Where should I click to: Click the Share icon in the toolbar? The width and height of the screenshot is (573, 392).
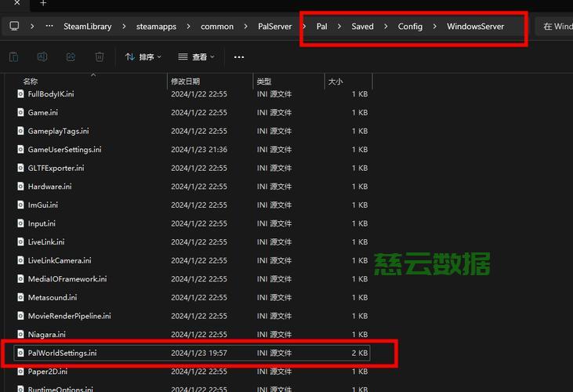tap(71, 56)
